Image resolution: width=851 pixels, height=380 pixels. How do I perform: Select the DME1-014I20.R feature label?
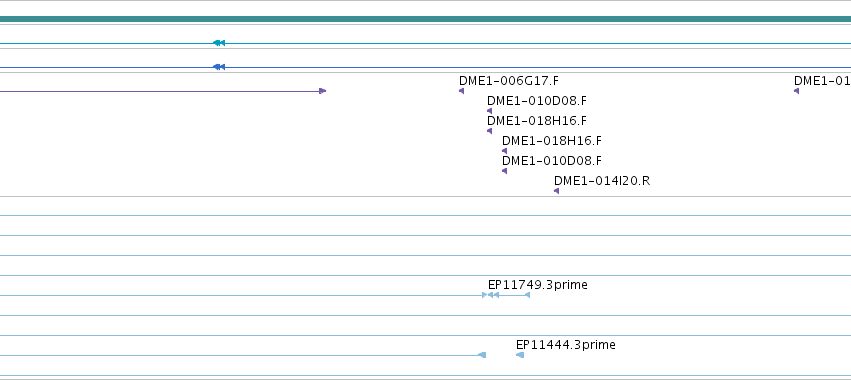pos(601,181)
